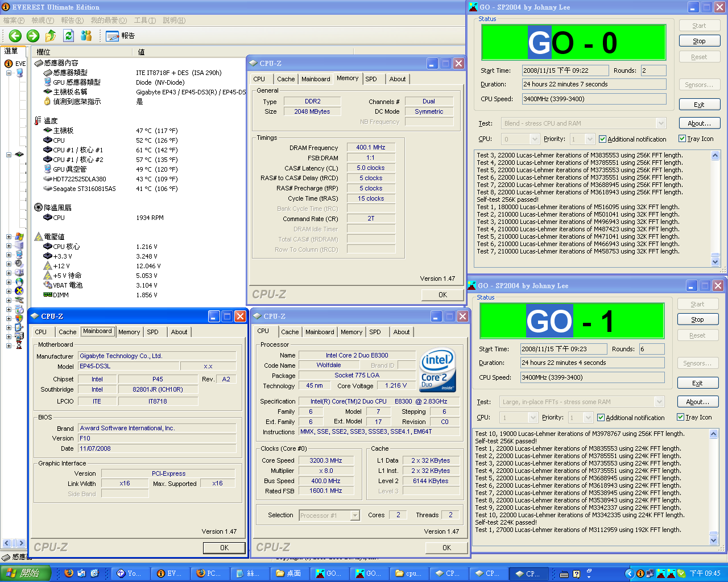The image size is (728, 582).
Task: Click the two-people icon in EVEREST toolbar
Action: 86,36
